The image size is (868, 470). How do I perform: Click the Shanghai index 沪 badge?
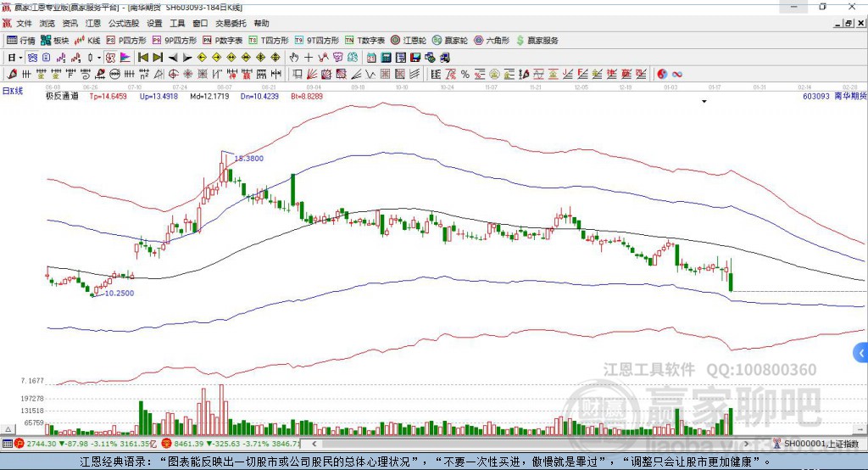click(19, 444)
